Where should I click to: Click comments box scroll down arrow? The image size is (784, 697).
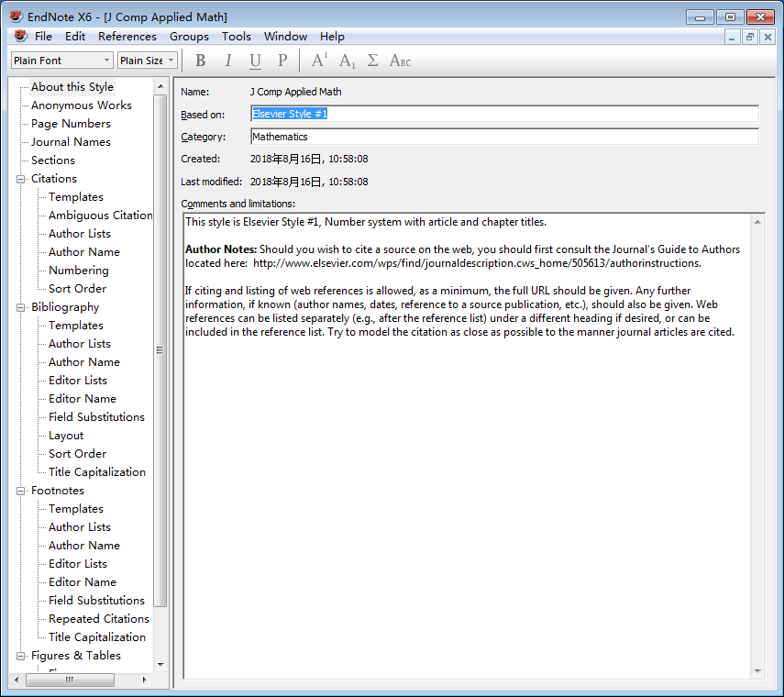(757, 671)
